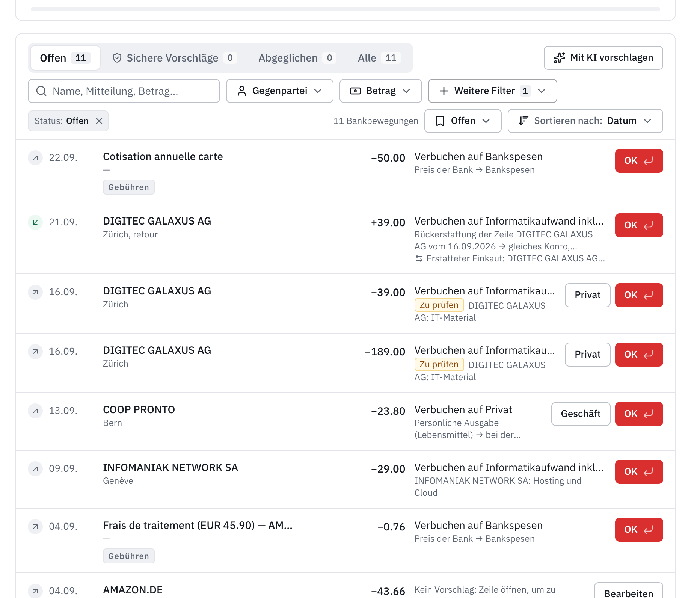
Task: Click the search magnifier icon
Action: (41, 91)
